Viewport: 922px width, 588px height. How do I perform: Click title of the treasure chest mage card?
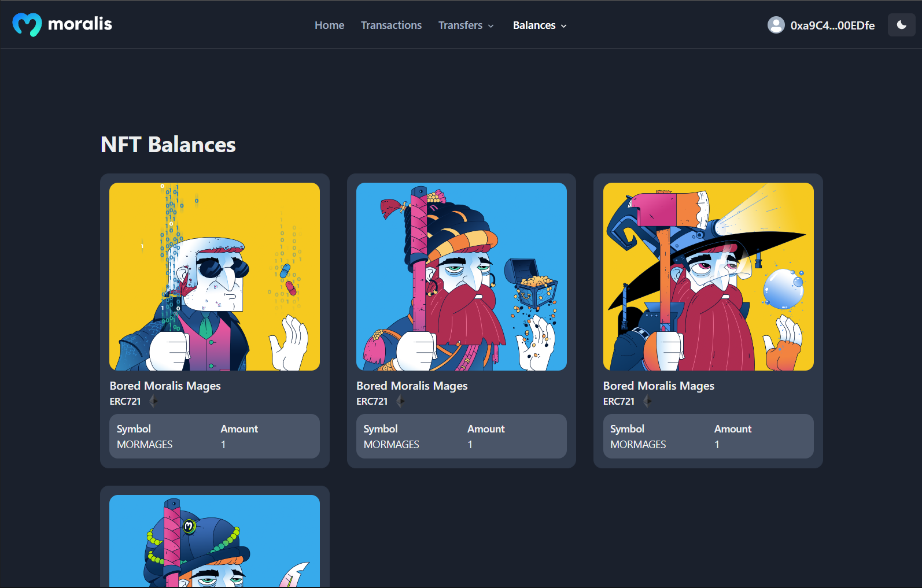coord(412,386)
